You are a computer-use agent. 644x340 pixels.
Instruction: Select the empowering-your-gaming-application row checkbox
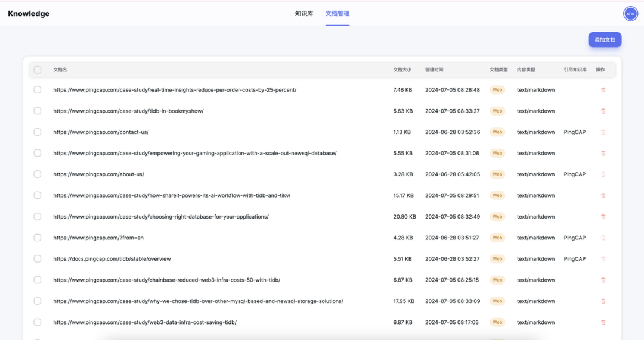pos(38,154)
